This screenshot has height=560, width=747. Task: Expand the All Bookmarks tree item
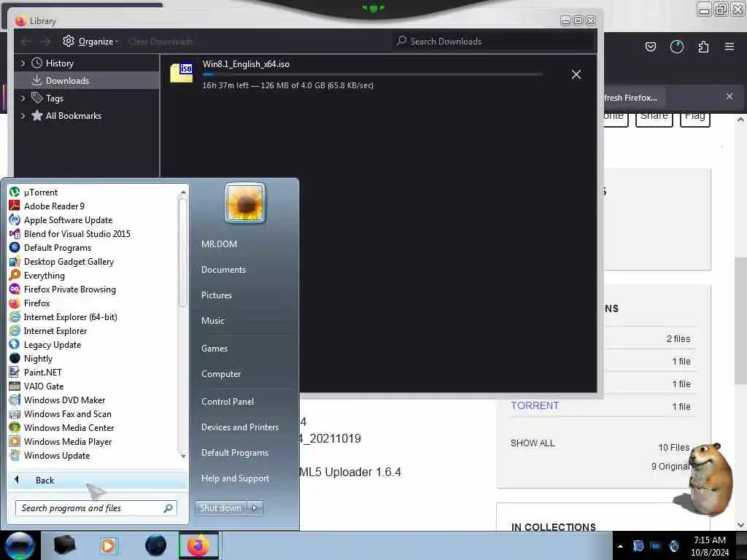(x=23, y=116)
